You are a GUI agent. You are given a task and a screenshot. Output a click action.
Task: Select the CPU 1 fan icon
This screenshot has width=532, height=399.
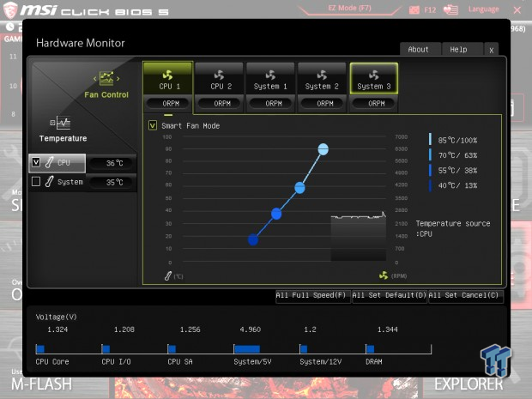tap(167, 75)
